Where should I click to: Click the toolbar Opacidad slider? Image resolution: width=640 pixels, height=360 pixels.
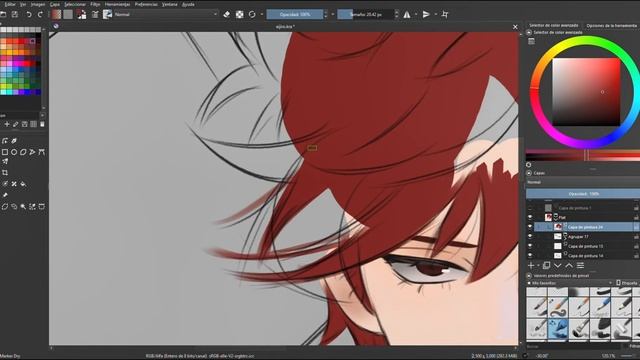pyautogui.click(x=295, y=14)
